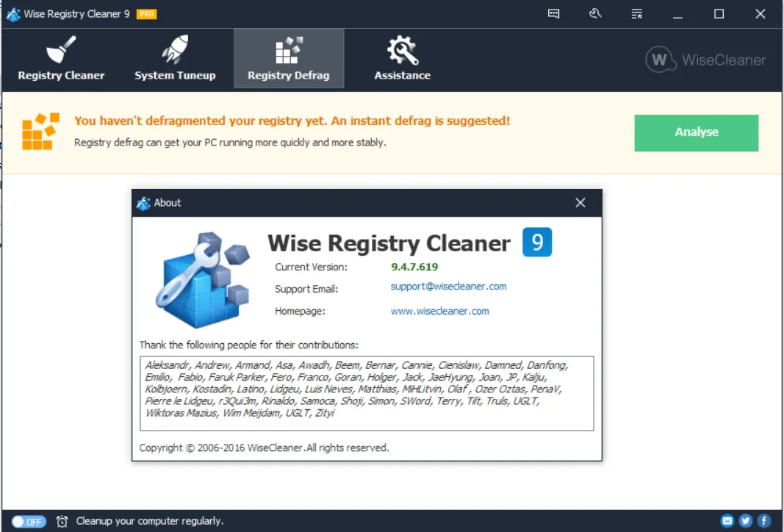The height and width of the screenshot is (532, 784).
Task: Switch to the System Tuneup tab
Action: coord(175,59)
